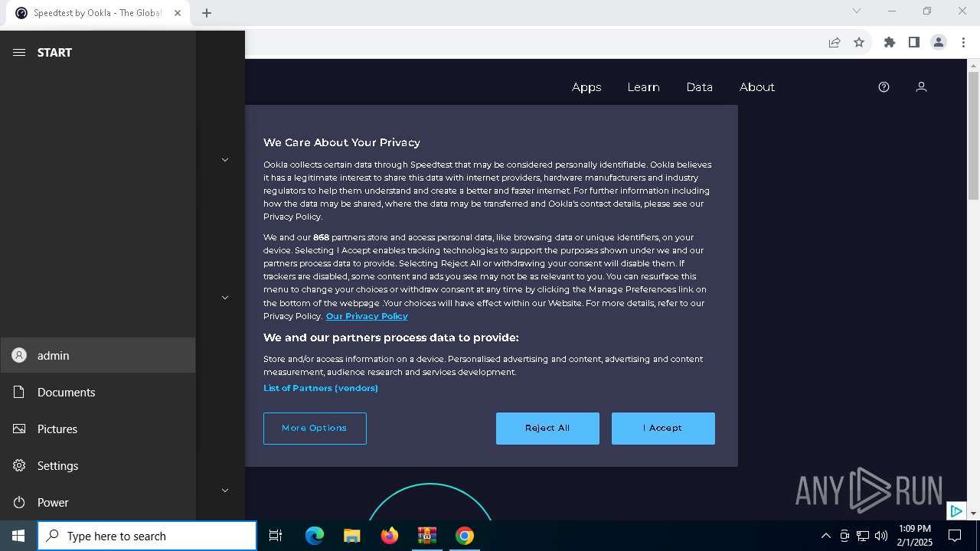This screenshot has height=551, width=980.
Task: Expand the middle Start menu group chevron
Action: point(225,298)
